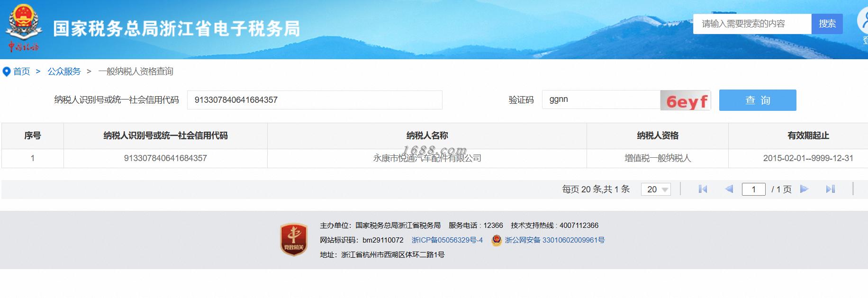Click the location pin icon before 首页
The image size is (868, 298).
[6, 72]
